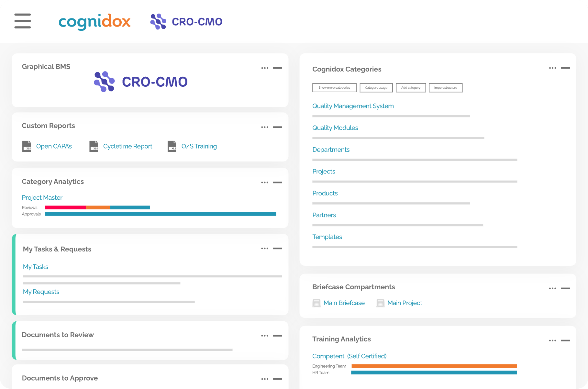
Task: Click the CRO-CMO logo in the header
Action: pos(186,21)
